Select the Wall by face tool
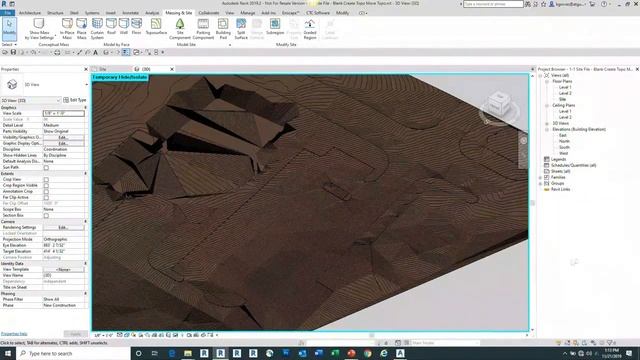This screenshot has width=640, height=360. pyautogui.click(x=124, y=27)
